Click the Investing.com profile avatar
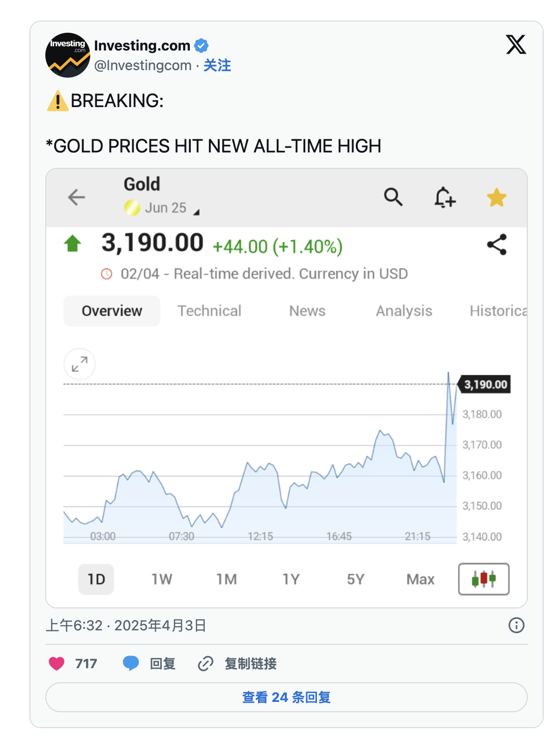 (x=68, y=55)
